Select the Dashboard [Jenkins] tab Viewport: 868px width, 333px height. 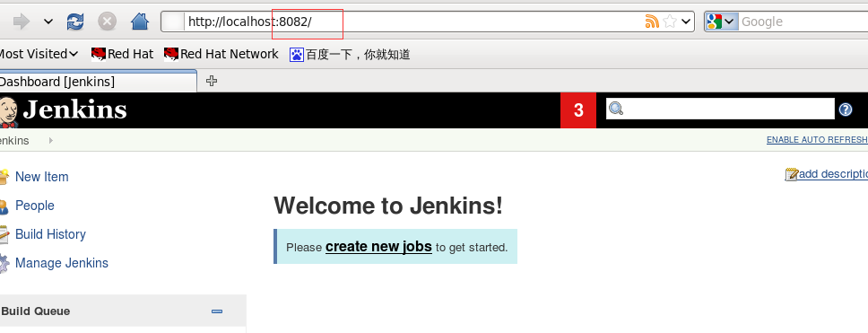[x=98, y=82]
